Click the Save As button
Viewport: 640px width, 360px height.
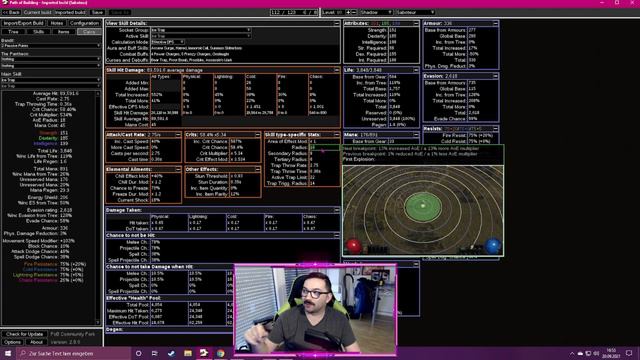(120, 12)
